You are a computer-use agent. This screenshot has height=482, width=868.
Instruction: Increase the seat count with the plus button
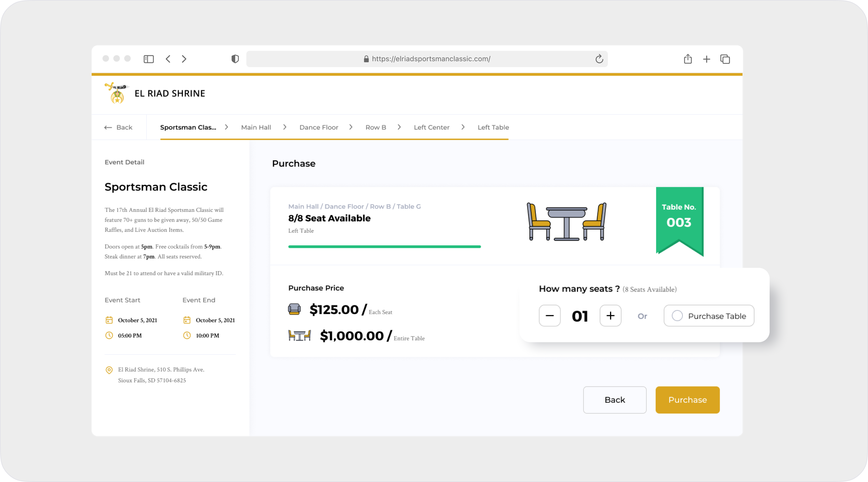[610, 316]
